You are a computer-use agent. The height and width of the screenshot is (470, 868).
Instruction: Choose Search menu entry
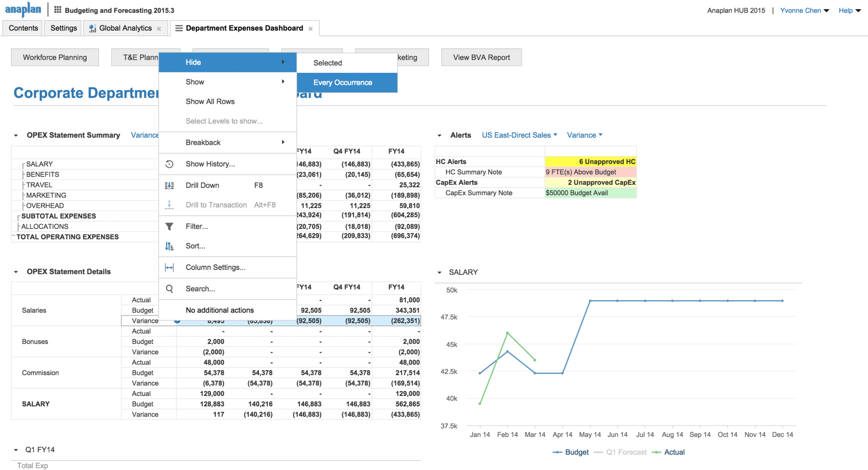[x=227, y=289]
